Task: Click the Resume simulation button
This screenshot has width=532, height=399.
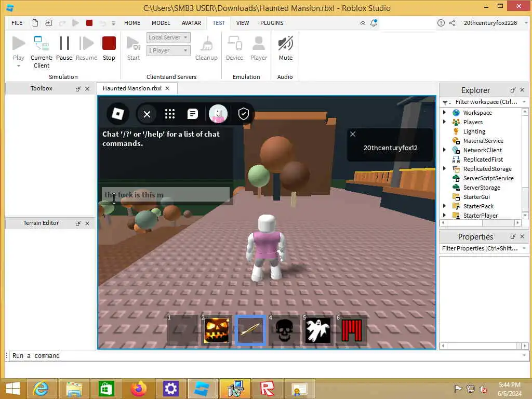Action: coord(87,48)
